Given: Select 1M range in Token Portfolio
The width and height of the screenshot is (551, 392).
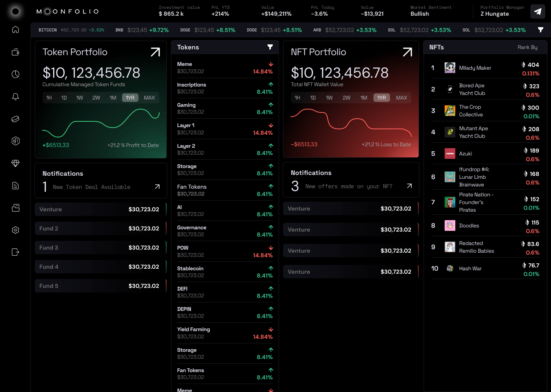Looking at the screenshot, I should coord(113,98).
